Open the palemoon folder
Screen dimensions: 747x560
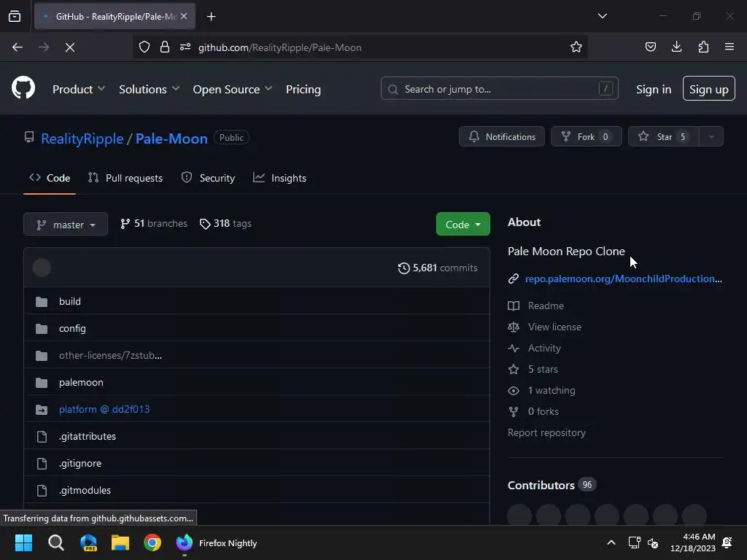click(x=81, y=382)
